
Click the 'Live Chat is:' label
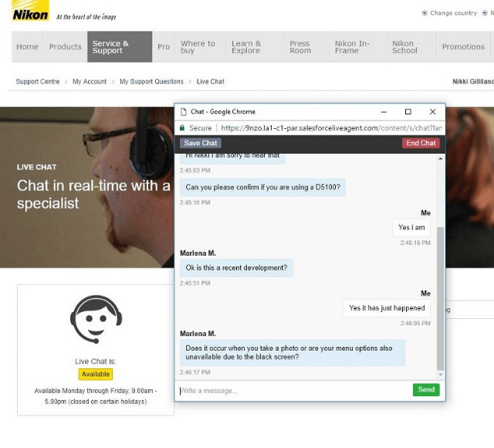pyautogui.click(x=96, y=361)
